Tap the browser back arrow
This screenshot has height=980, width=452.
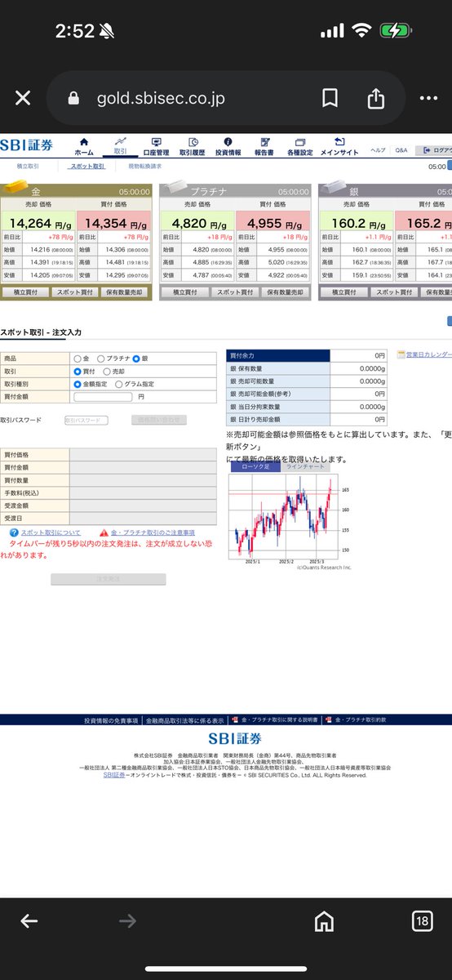pos(29,922)
